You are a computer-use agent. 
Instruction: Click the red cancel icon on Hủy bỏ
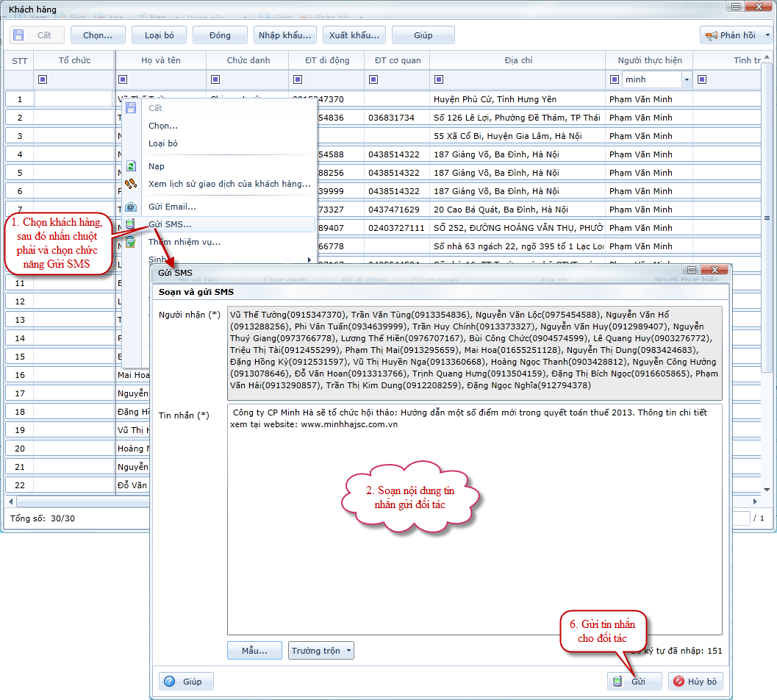tap(678, 682)
